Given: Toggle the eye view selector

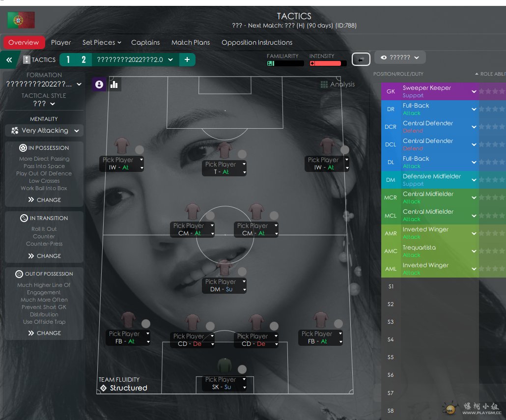Looking at the screenshot, I should 400,57.
